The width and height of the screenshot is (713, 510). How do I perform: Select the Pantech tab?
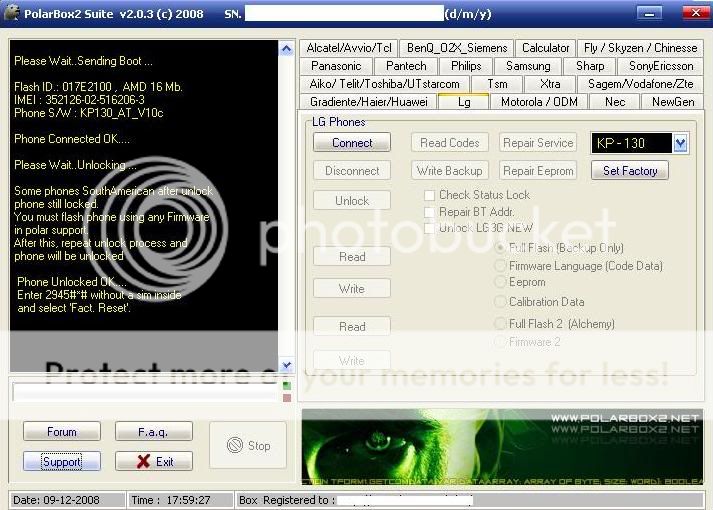(406, 66)
